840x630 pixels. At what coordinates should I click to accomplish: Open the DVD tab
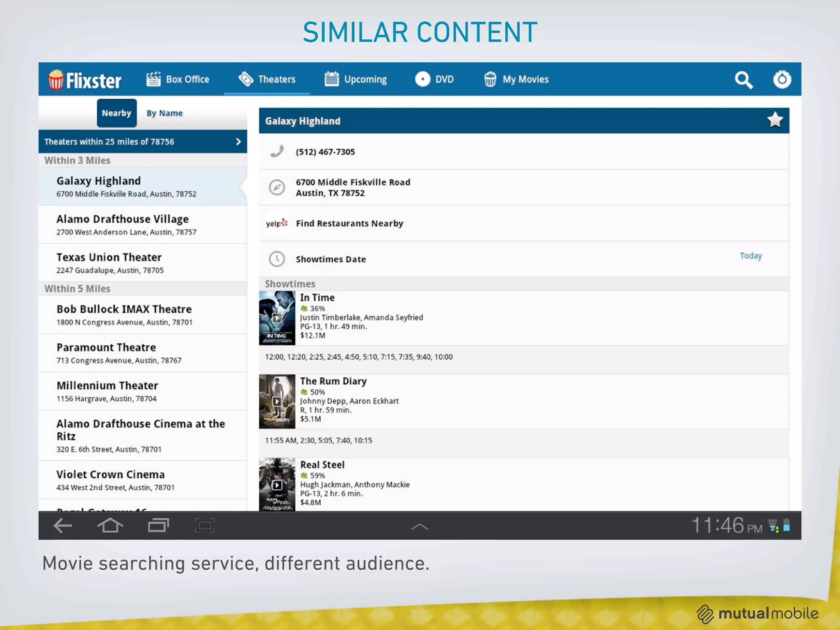coord(434,79)
